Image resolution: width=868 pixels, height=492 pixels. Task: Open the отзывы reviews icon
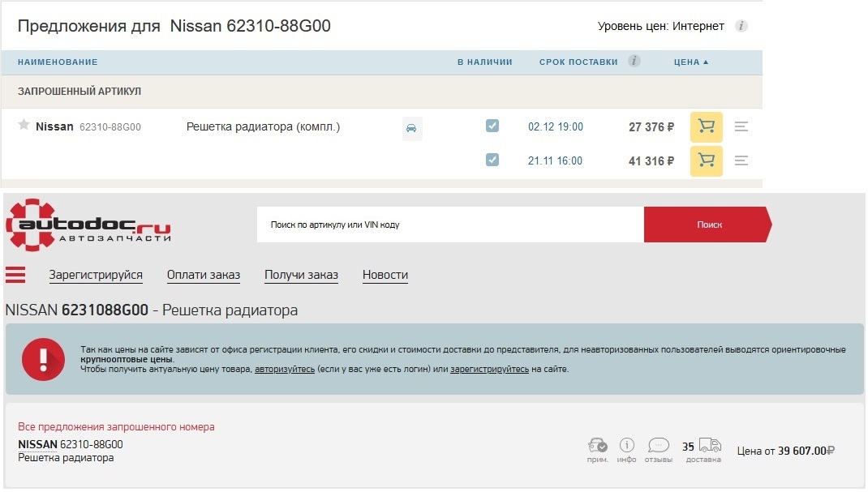click(x=658, y=445)
